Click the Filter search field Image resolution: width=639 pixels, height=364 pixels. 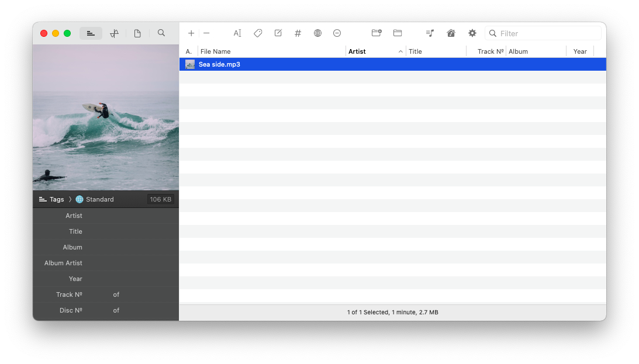[543, 33]
